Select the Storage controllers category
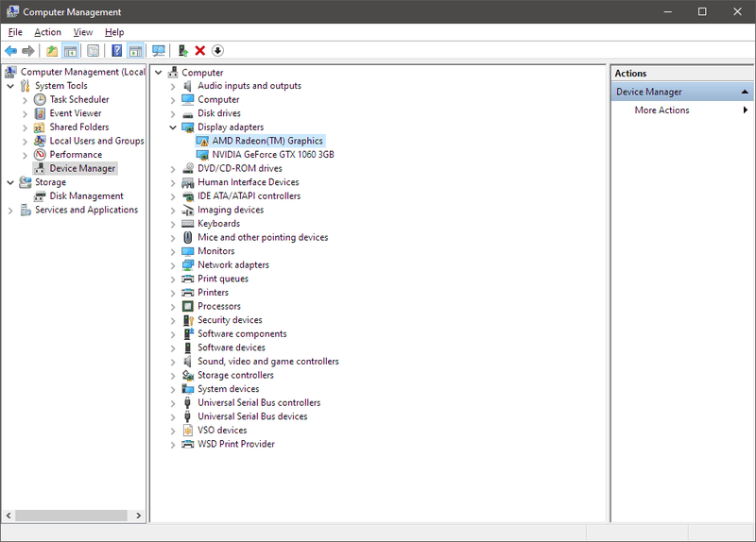 click(x=235, y=375)
